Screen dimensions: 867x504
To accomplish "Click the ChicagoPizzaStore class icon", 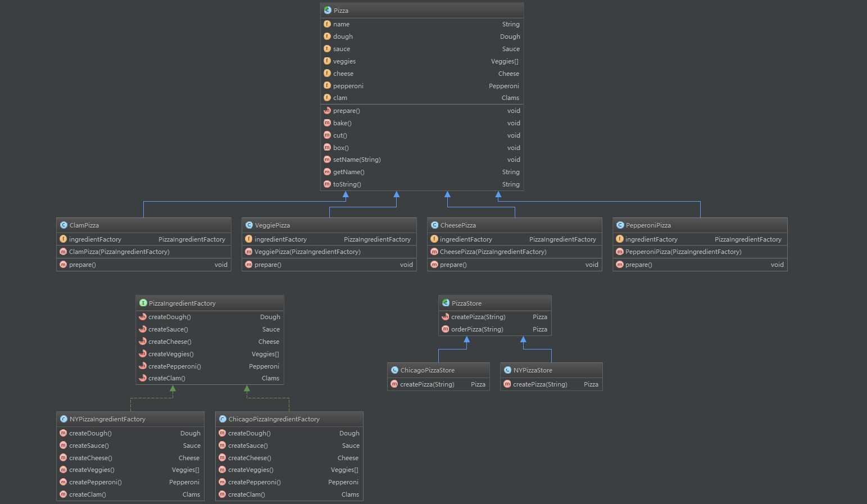I will 394,370.
